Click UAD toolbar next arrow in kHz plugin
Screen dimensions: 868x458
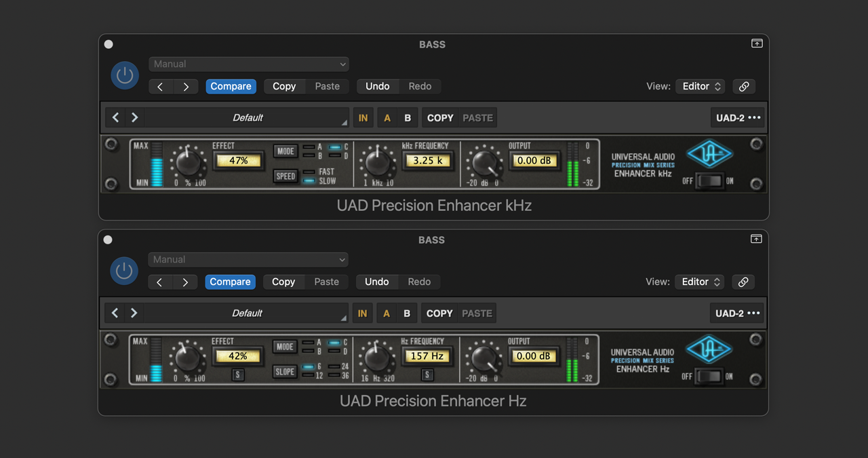134,117
